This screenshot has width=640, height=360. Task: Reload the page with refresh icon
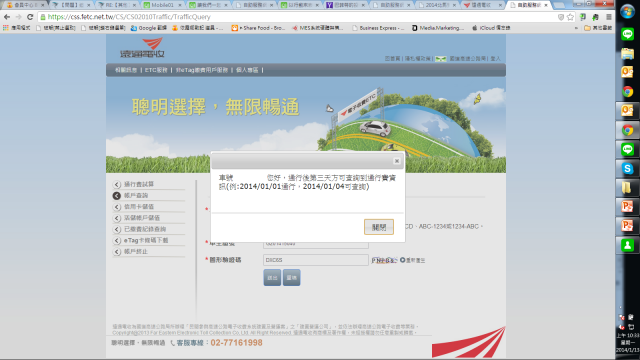[x=30, y=17]
